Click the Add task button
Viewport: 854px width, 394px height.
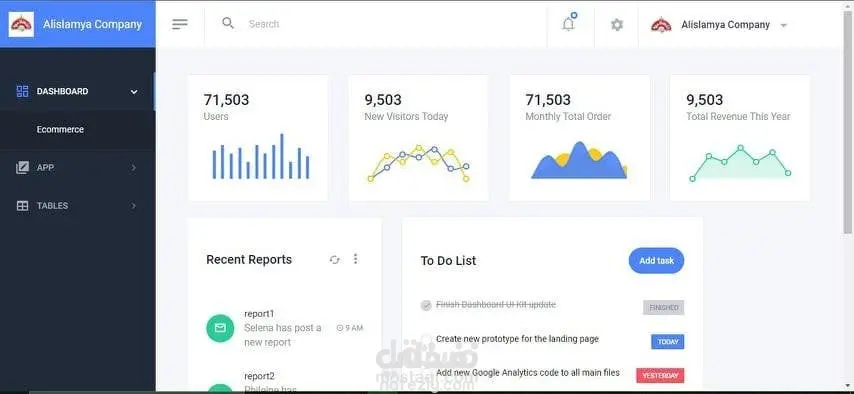[x=656, y=260]
